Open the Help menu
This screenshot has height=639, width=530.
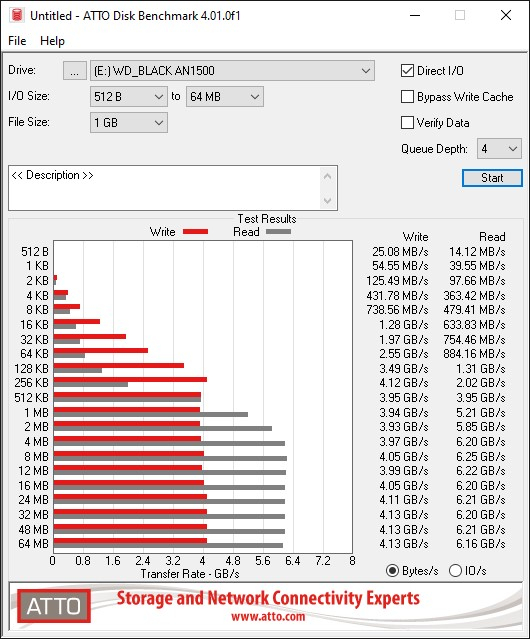coord(52,41)
